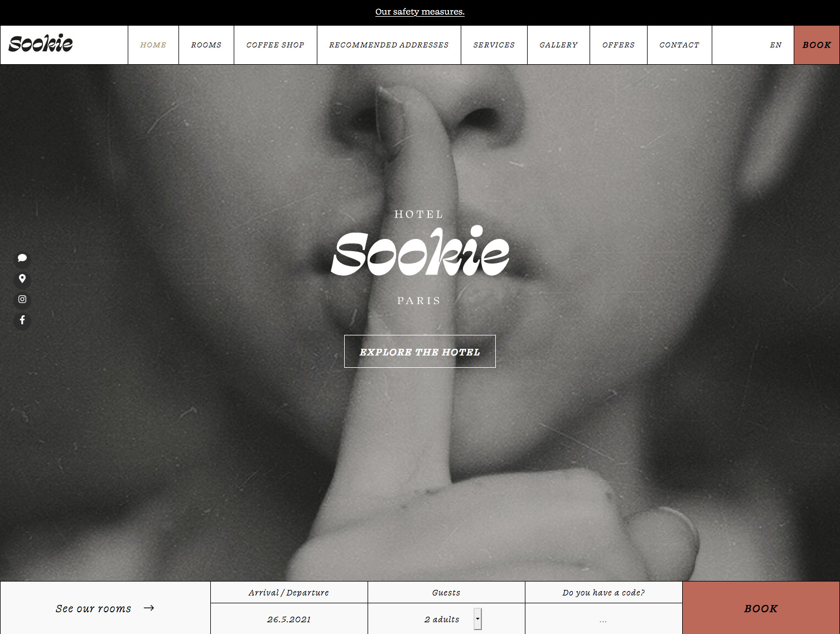This screenshot has width=840, height=634.
Task: Click the Explore the Hotel button
Action: (420, 352)
